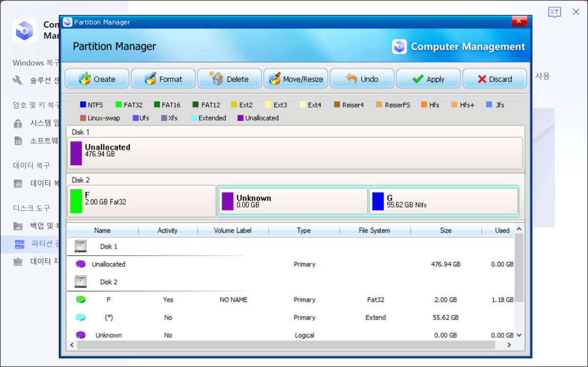Discard pending changes
This screenshot has height=367, width=588.
tap(494, 79)
